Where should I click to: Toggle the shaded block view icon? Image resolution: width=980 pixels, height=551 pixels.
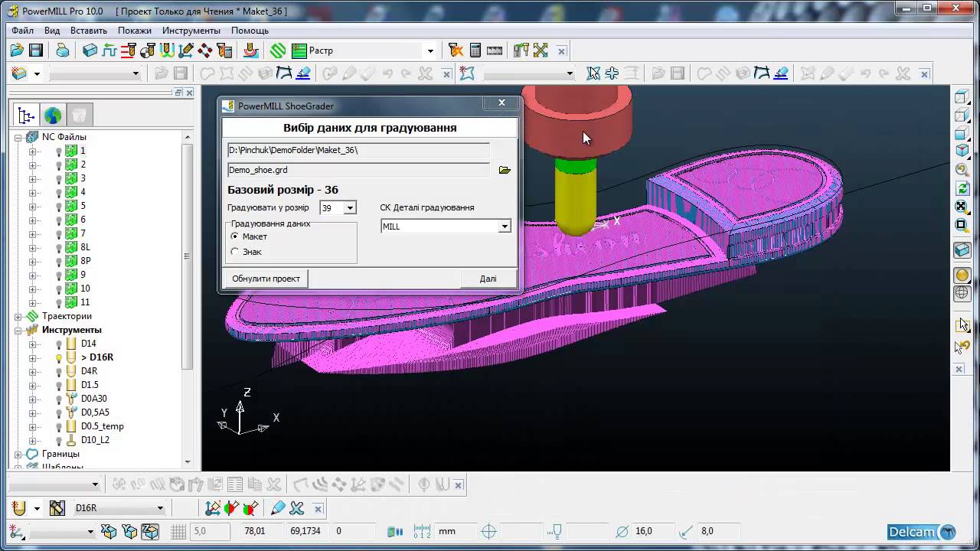(962, 250)
